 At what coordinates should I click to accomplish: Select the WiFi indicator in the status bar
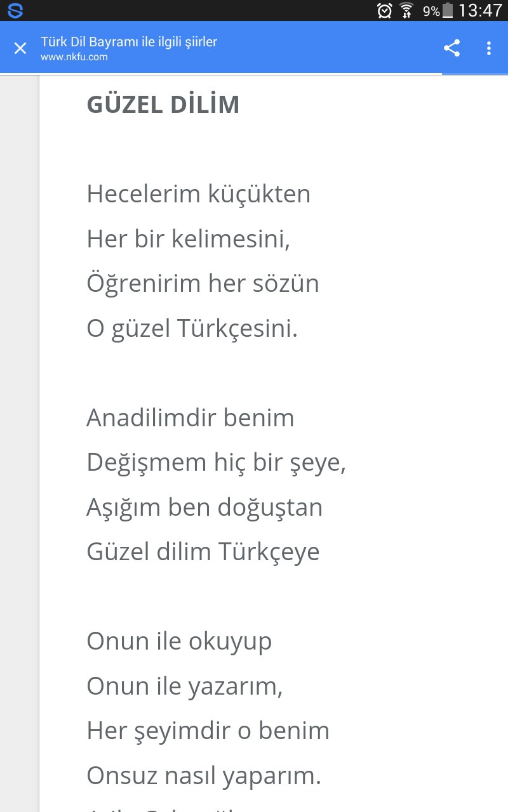404,10
